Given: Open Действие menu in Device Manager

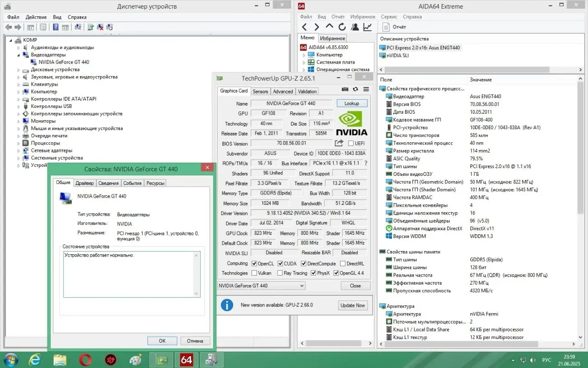Looking at the screenshot, I should [36, 17].
